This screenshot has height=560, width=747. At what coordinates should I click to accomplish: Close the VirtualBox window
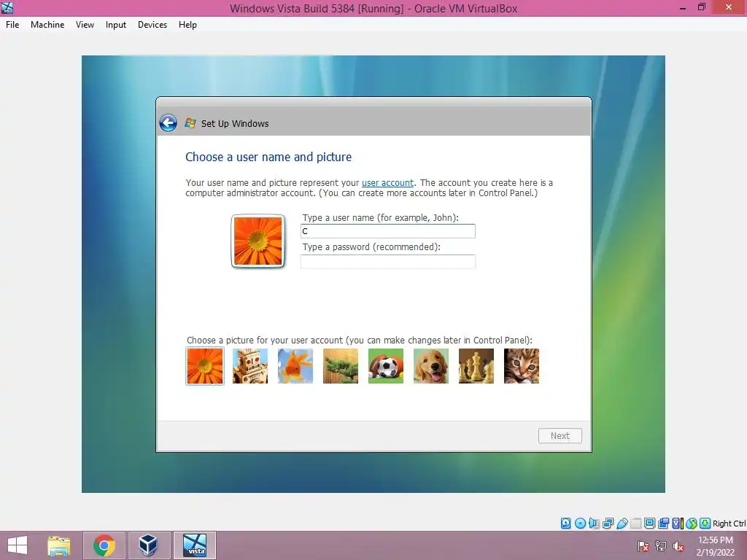729,7
